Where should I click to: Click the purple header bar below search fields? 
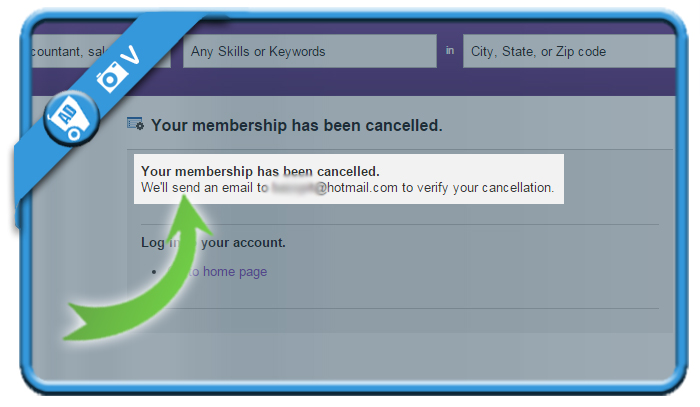point(354,83)
